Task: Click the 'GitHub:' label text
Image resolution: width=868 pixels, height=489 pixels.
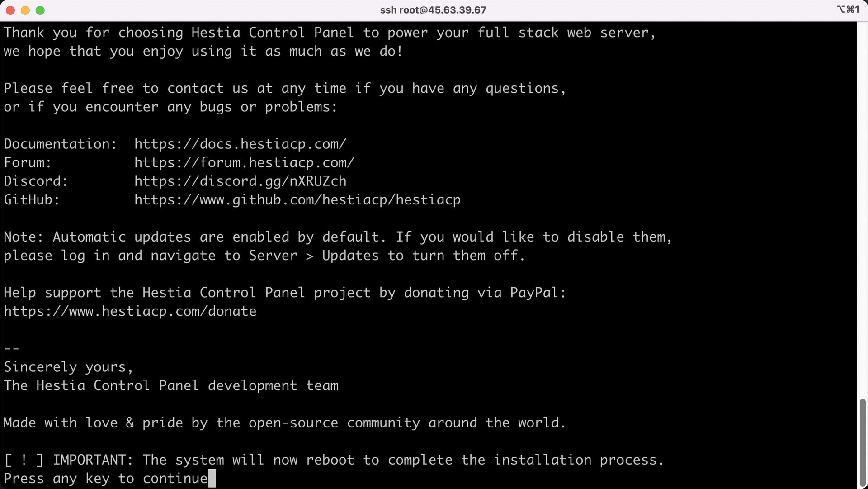Action: point(32,200)
